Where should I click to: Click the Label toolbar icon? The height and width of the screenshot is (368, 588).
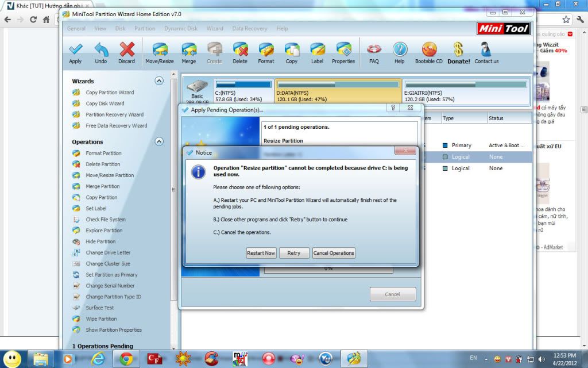317,49
